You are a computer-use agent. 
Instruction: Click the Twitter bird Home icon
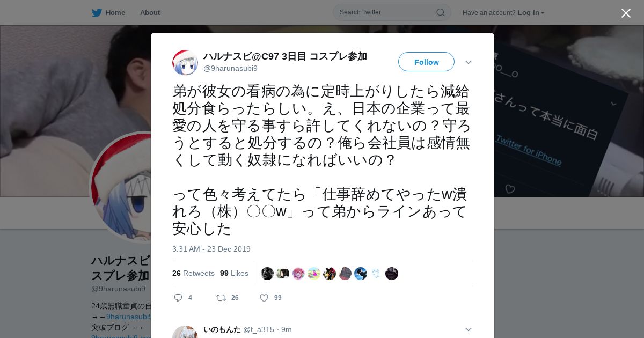[97, 12]
